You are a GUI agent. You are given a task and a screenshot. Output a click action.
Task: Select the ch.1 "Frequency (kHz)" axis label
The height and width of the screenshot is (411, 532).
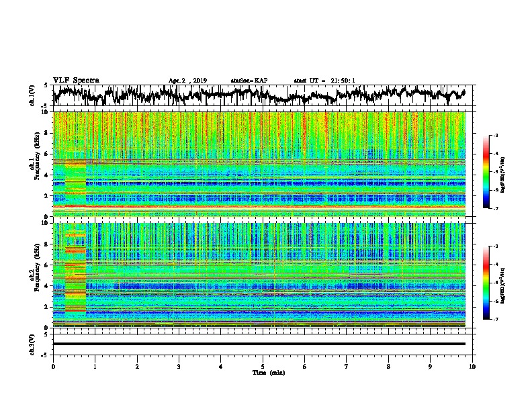coord(37,156)
